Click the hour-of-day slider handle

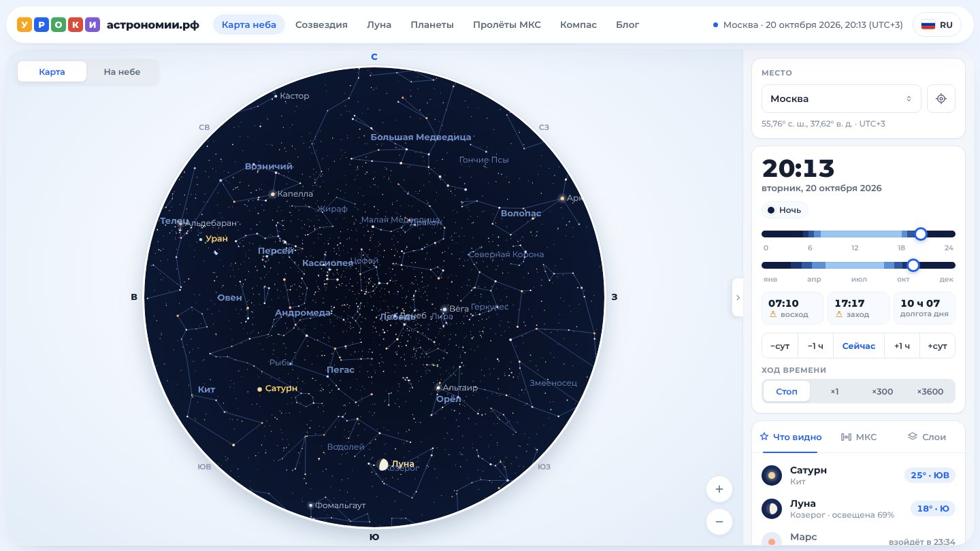pos(921,234)
